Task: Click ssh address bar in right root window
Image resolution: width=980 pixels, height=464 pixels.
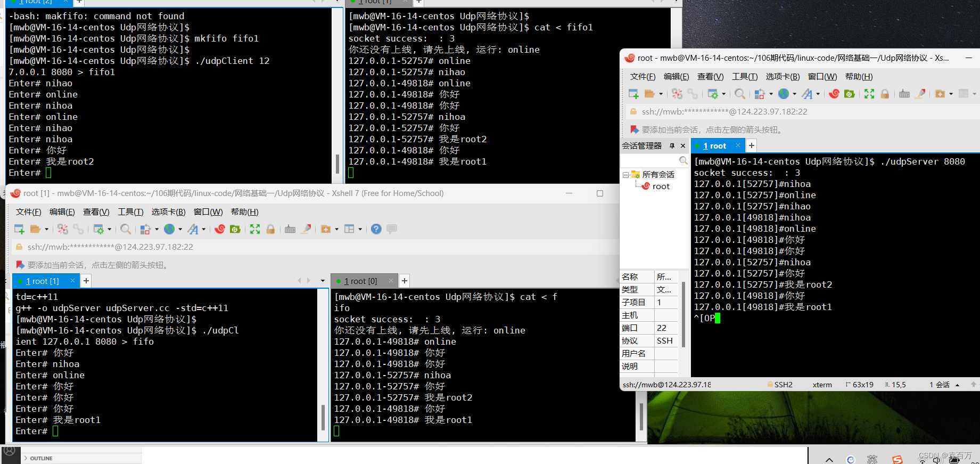Action: (800, 112)
